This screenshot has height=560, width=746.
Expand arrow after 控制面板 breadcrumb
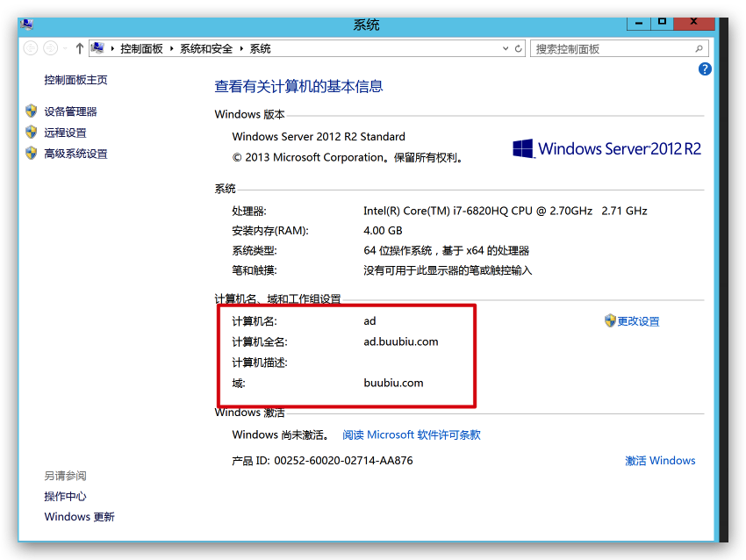[x=172, y=49]
